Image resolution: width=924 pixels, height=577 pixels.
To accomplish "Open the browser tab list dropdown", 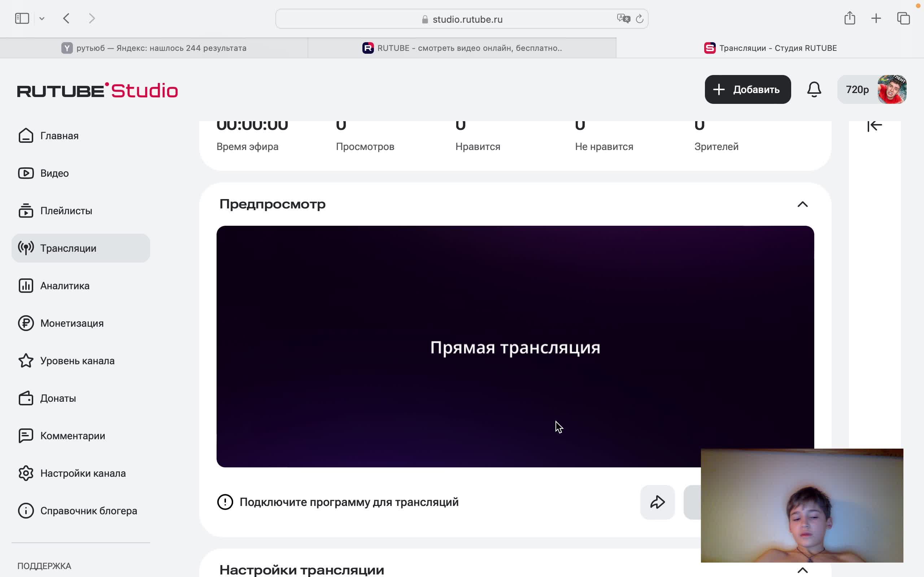I will coord(42,18).
